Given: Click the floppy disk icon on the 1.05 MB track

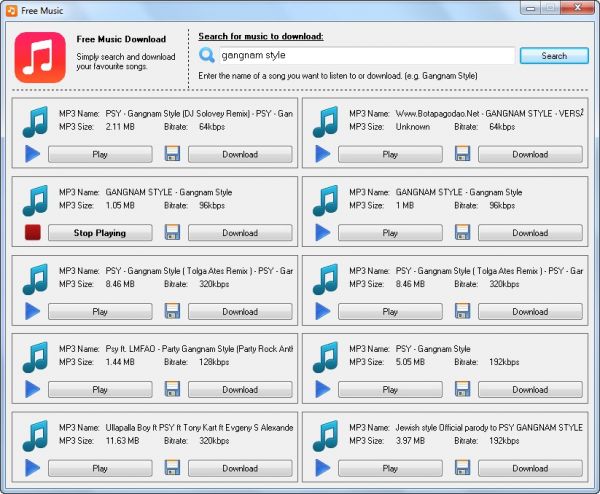Looking at the screenshot, I should pos(172,232).
